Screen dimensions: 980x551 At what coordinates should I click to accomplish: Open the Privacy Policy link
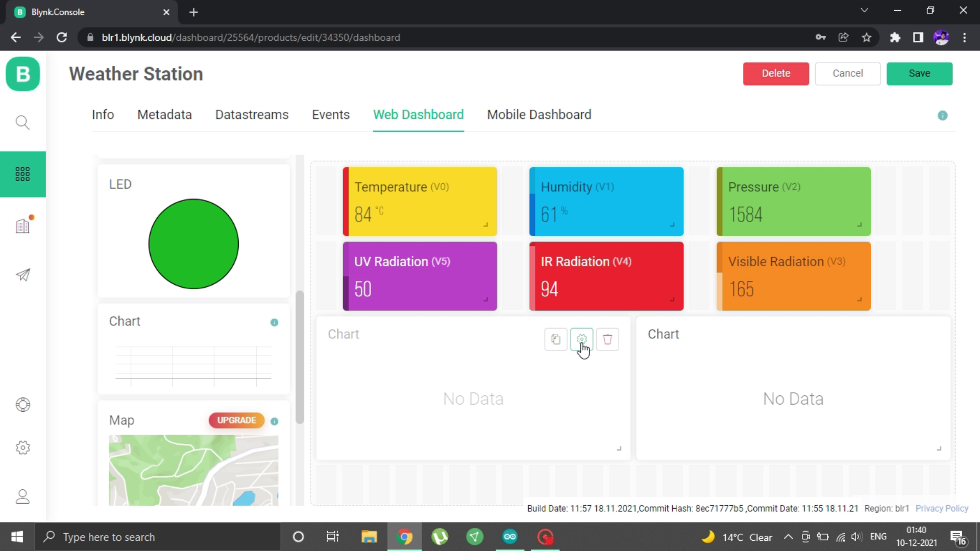pos(941,508)
